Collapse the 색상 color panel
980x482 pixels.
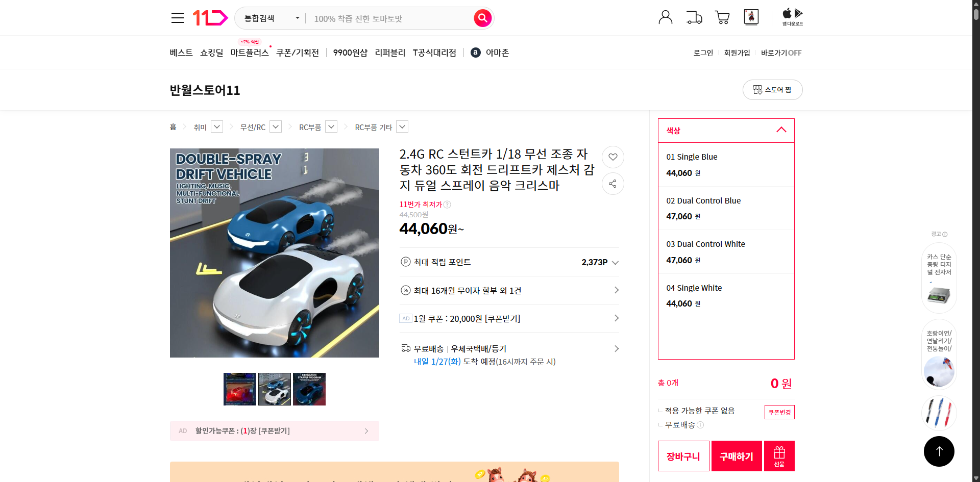pyautogui.click(x=781, y=130)
